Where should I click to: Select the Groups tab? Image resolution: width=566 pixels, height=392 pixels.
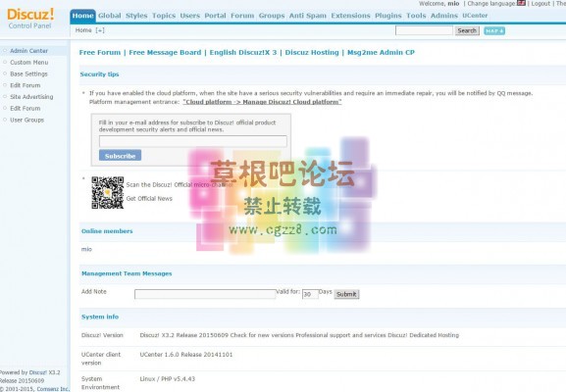pos(272,16)
